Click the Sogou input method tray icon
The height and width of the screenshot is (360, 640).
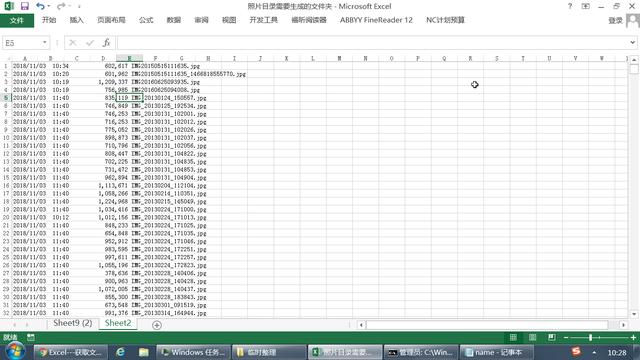click(576, 351)
